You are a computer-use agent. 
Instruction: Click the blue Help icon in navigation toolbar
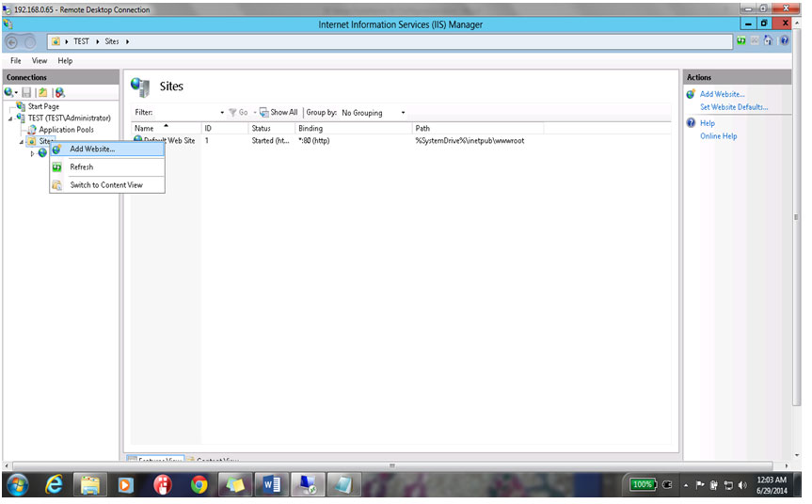[785, 40]
